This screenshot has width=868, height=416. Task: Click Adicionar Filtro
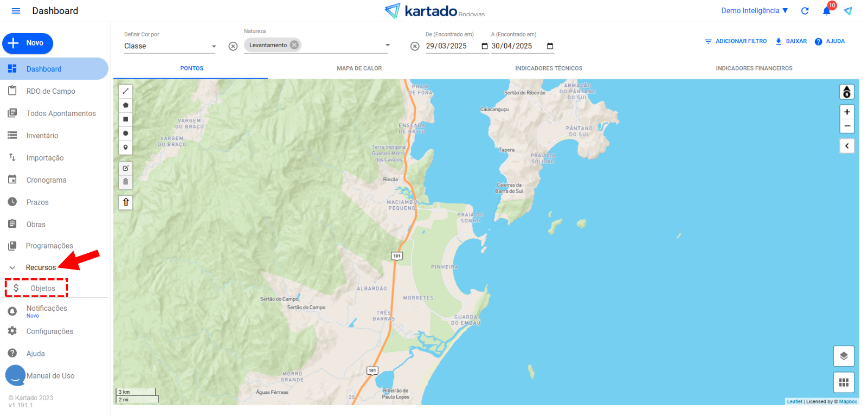[736, 41]
